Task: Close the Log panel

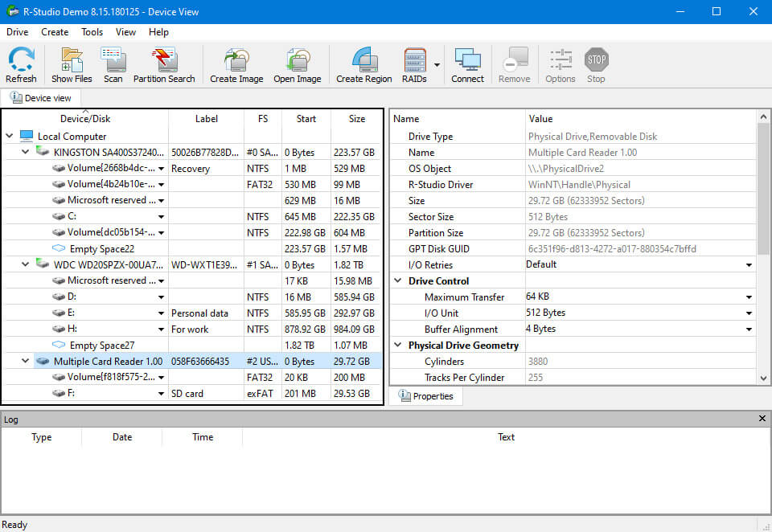Action: click(762, 419)
